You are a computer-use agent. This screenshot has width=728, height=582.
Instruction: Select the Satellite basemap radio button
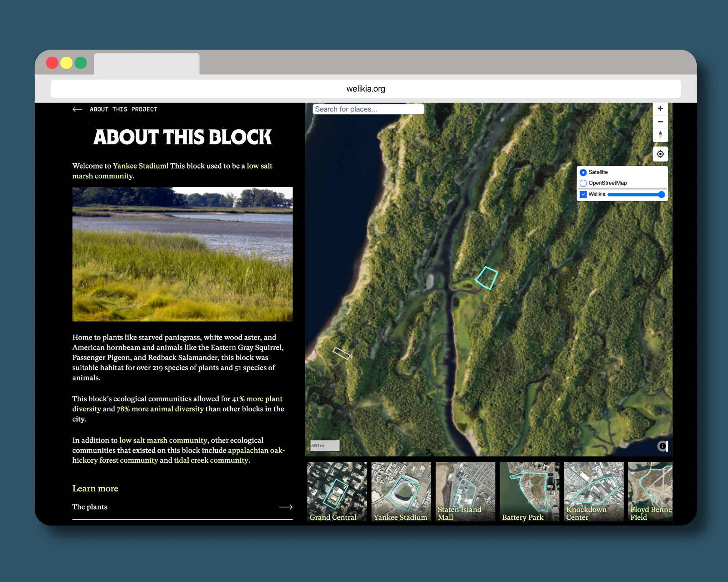click(583, 172)
